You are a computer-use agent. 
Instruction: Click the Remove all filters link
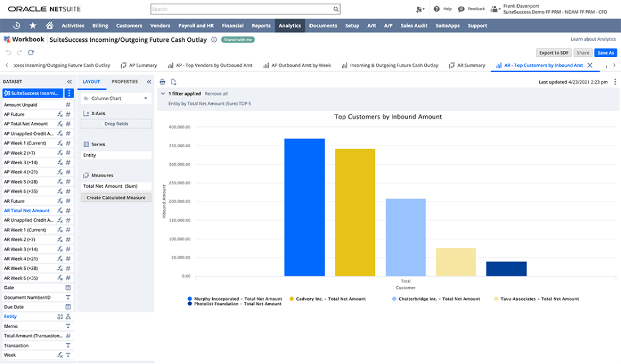(216, 94)
